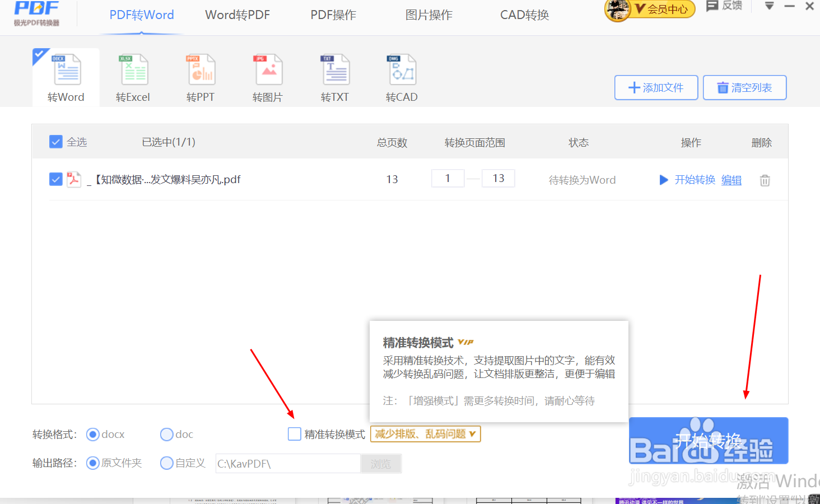Viewport: 820px width, 504px height.
Task: Open the PDF操作 tab
Action: click(x=333, y=15)
